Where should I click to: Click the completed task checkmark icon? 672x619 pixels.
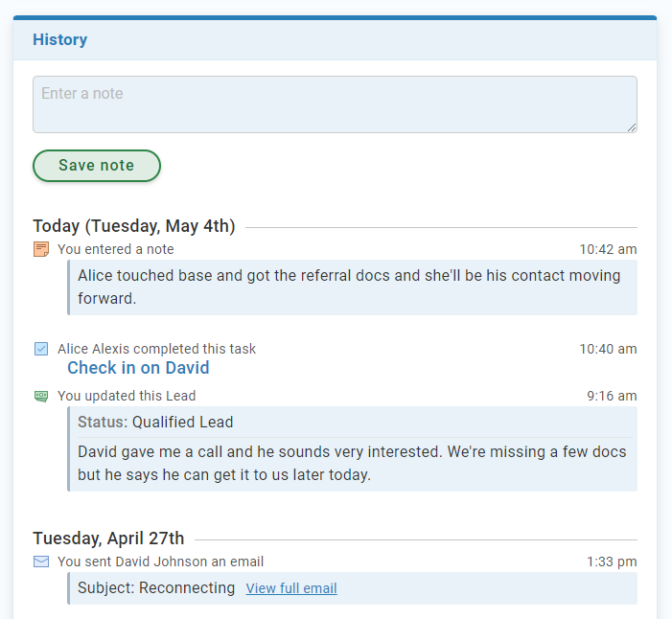[x=41, y=349]
